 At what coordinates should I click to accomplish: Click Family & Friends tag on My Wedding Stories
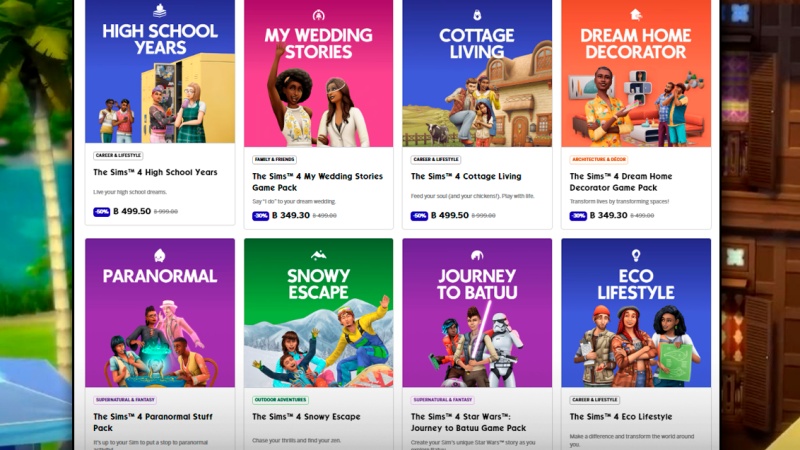point(274,160)
